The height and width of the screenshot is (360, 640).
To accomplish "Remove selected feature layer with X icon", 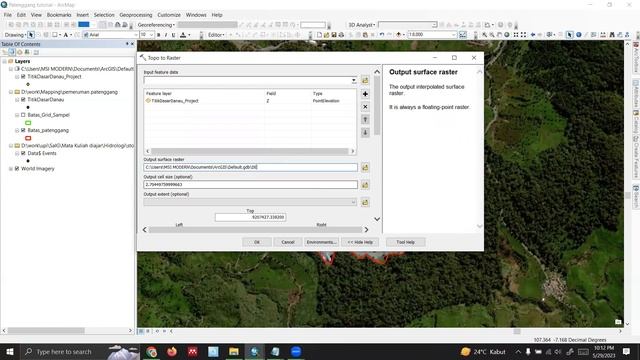I will click(365, 107).
